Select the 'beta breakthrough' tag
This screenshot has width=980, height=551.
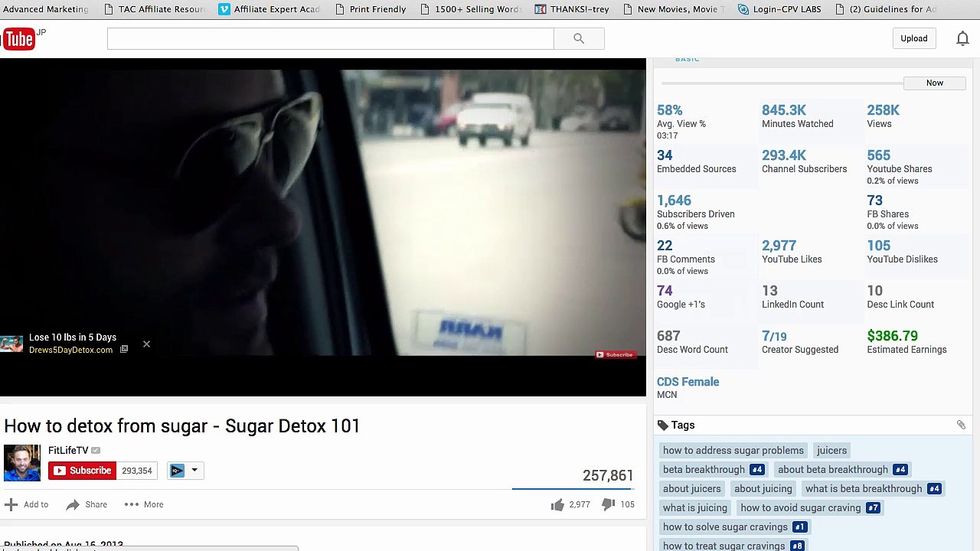pyautogui.click(x=712, y=469)
